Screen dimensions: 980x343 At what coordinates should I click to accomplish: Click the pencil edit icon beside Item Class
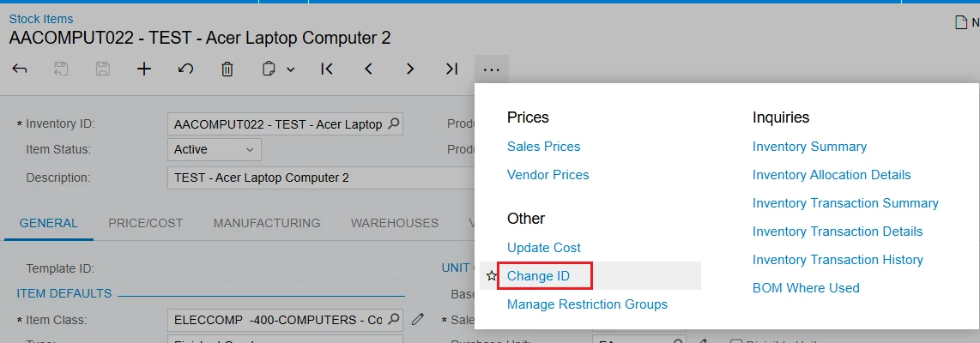pos(418,319)
